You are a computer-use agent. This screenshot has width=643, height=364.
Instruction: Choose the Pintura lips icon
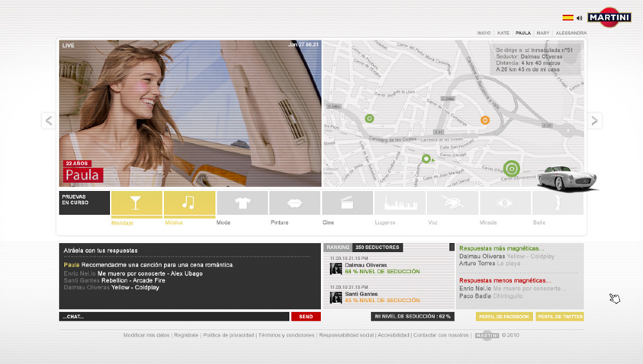294,203
